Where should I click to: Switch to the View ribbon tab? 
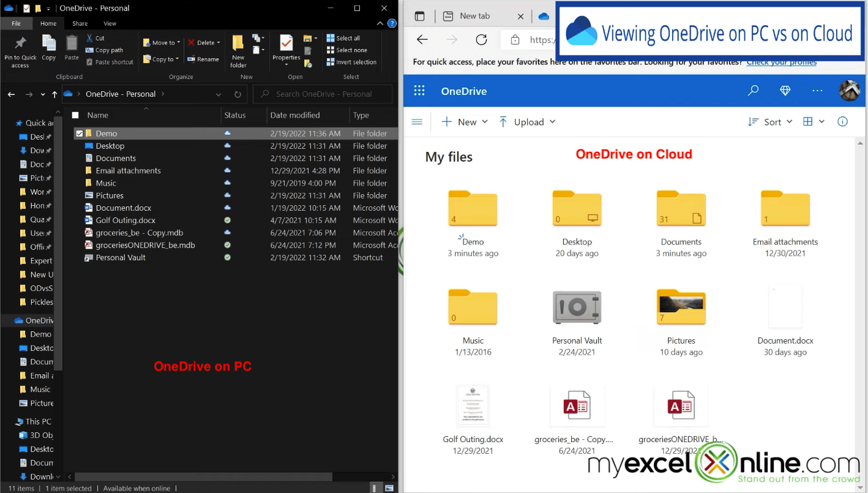[x=110, y=23]
